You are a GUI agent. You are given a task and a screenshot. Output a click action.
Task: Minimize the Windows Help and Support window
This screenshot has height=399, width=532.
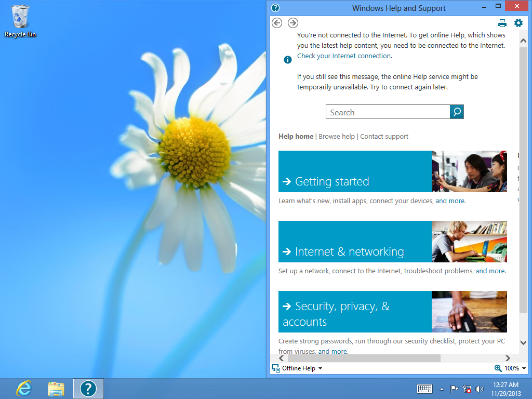coord(484,6)
